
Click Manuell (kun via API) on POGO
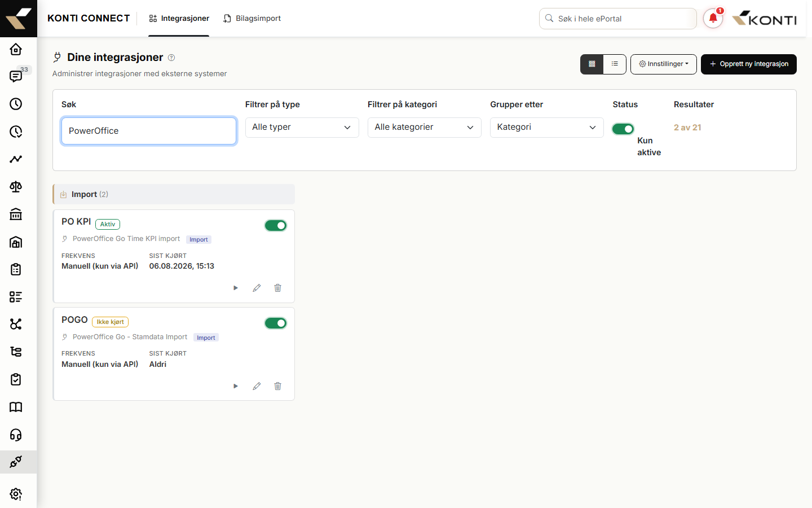(100, 365)
